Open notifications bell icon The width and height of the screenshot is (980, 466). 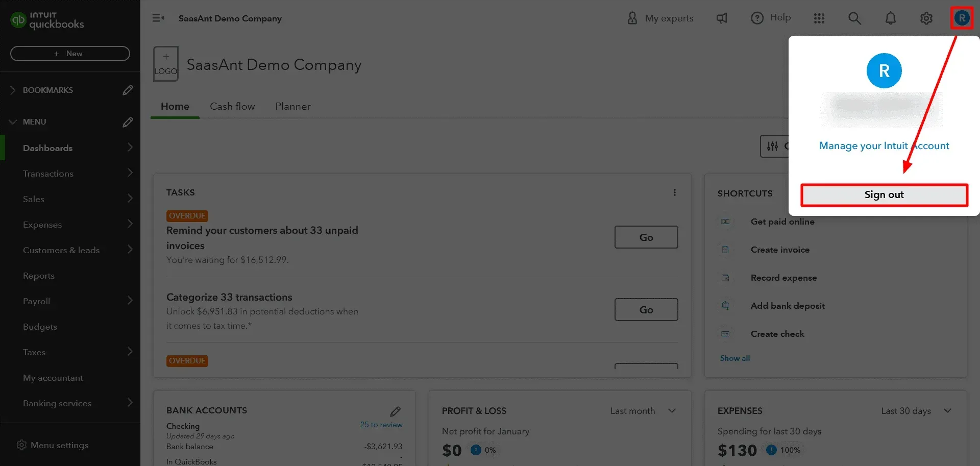(891, 18)
